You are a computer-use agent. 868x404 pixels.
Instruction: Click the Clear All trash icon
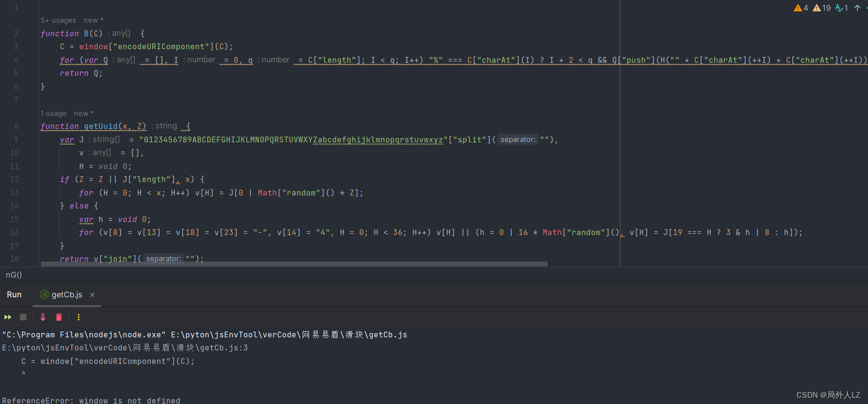59,317
